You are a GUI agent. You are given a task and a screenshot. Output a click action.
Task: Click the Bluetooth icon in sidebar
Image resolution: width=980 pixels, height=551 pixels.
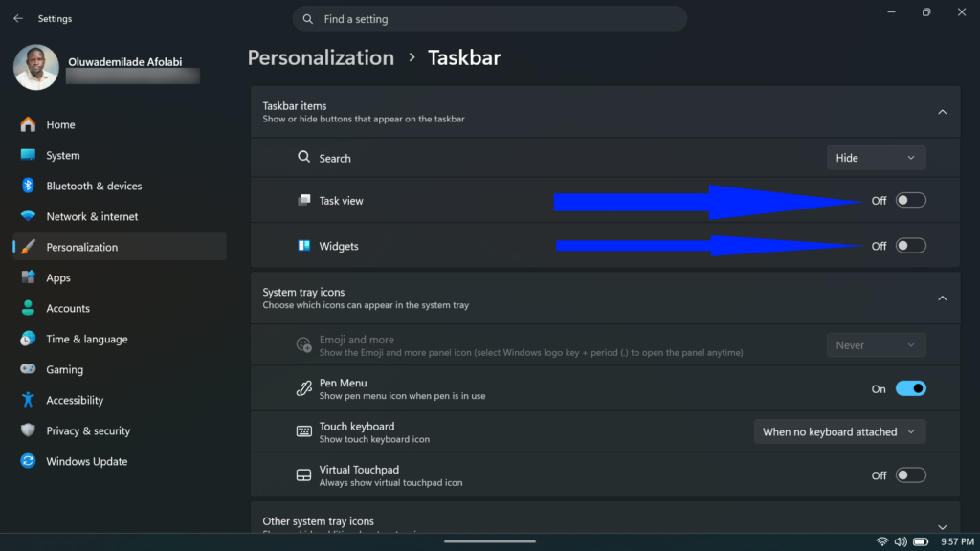coord(28,186)
